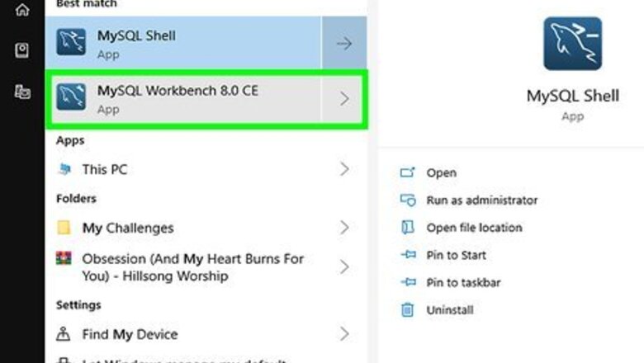Click the Obsession song file icon
The image size is (644, 363).
[x=64, y=259]
